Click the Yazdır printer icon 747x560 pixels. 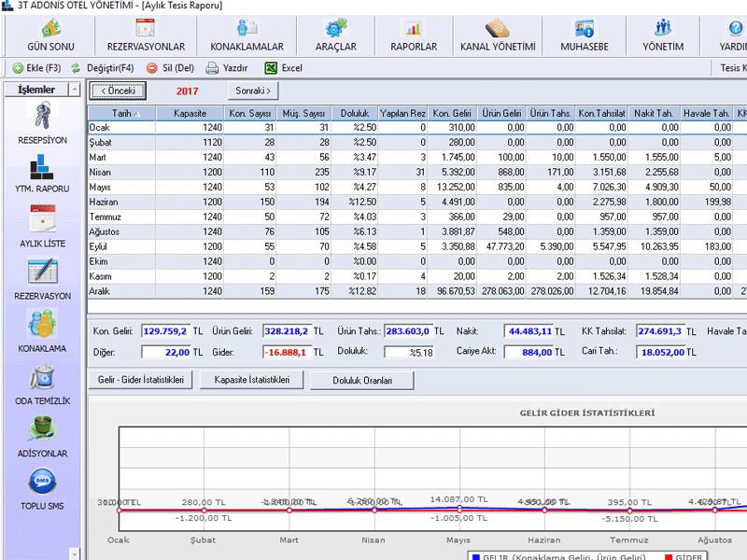point(212,68)
